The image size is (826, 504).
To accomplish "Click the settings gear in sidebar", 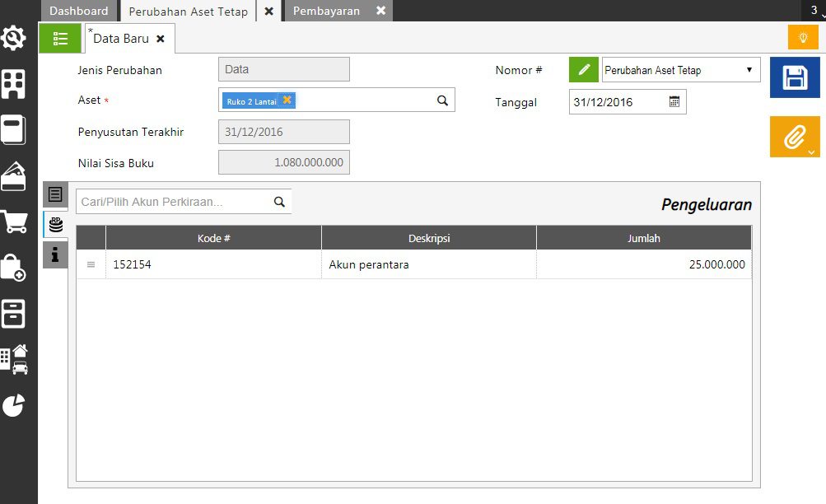I will tap(13, 38).
